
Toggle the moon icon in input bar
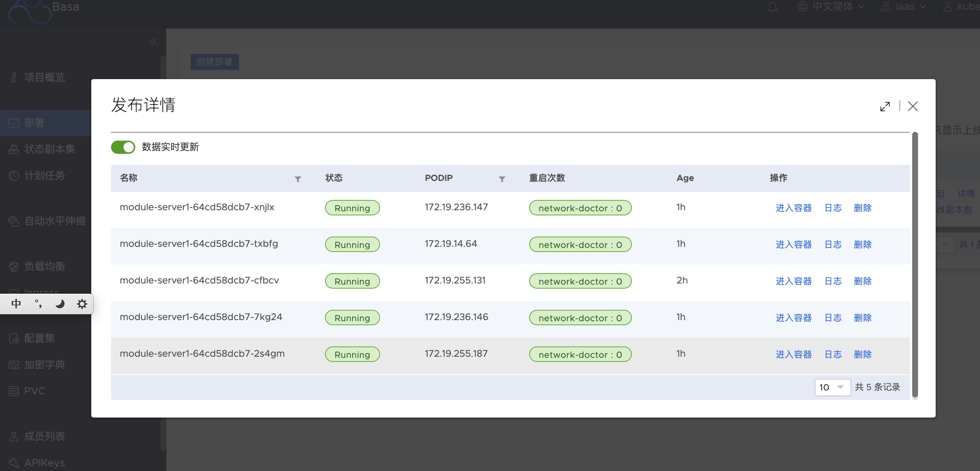click(60, 304)
